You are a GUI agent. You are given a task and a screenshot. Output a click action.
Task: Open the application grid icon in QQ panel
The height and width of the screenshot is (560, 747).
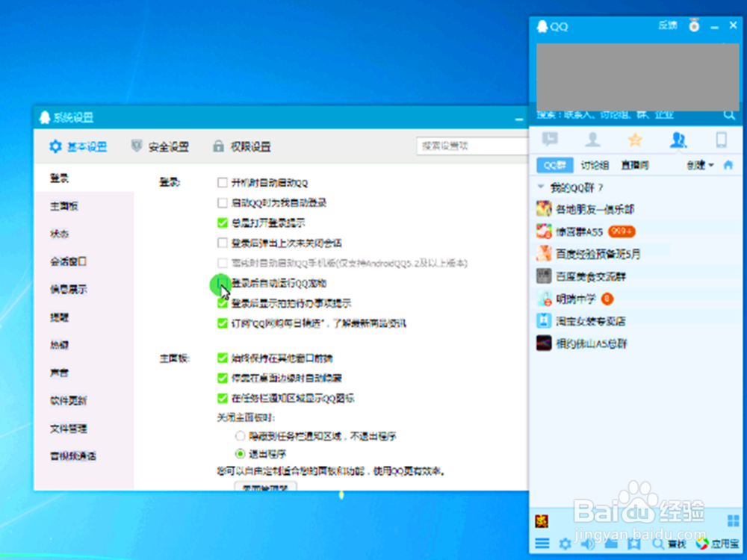(734, 520)
